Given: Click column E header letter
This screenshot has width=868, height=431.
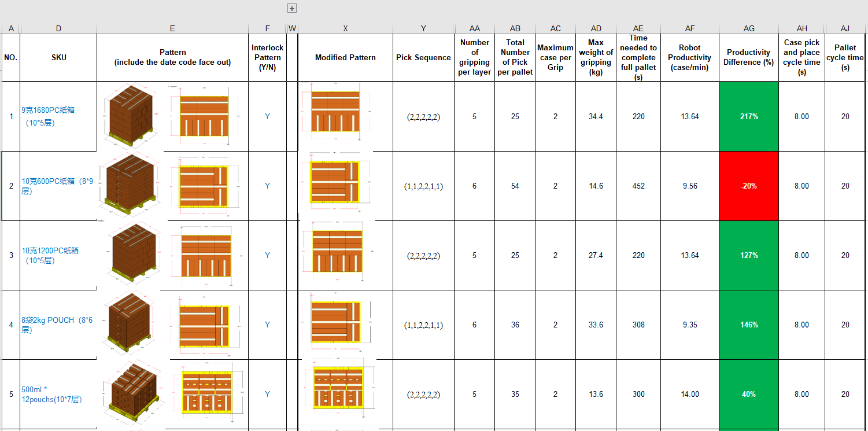Looking at the screenshot, I should pos(172,28).
